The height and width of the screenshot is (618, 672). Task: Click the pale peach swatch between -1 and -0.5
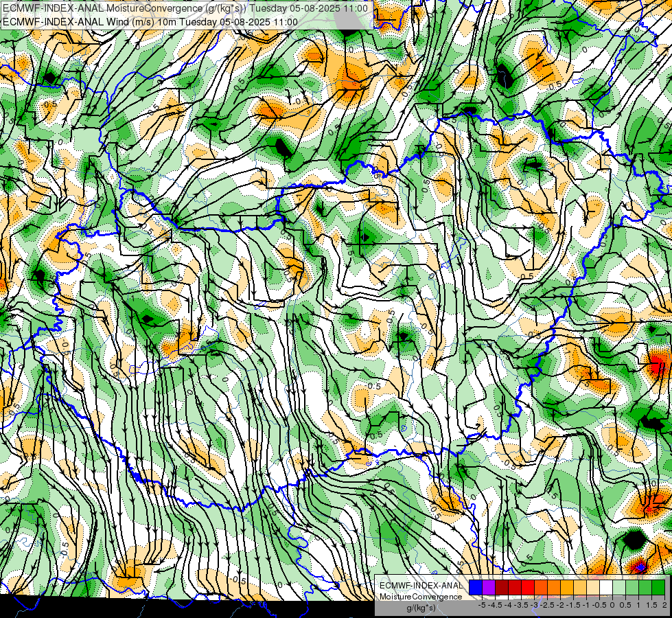coord(592,588)
